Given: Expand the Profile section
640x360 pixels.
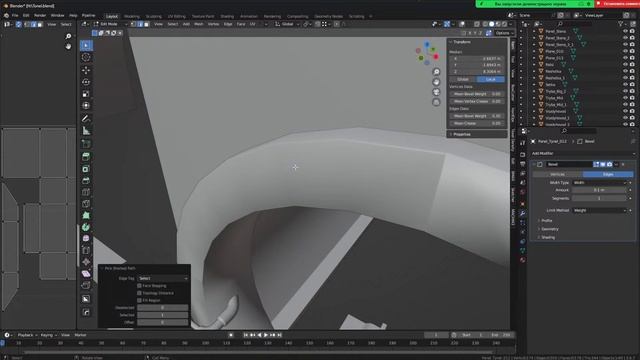Looking at the screenshot, I should [546, 221].
